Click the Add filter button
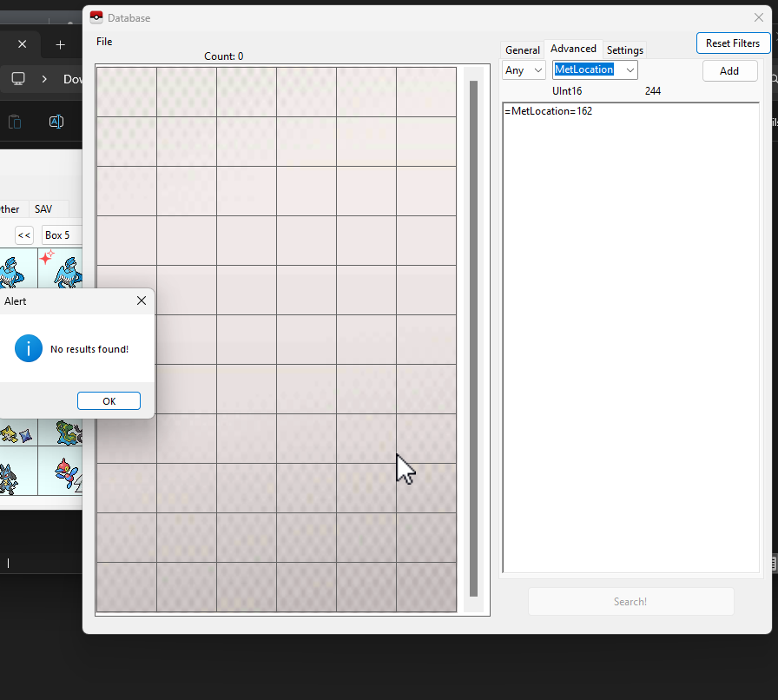 coord(729,71)
